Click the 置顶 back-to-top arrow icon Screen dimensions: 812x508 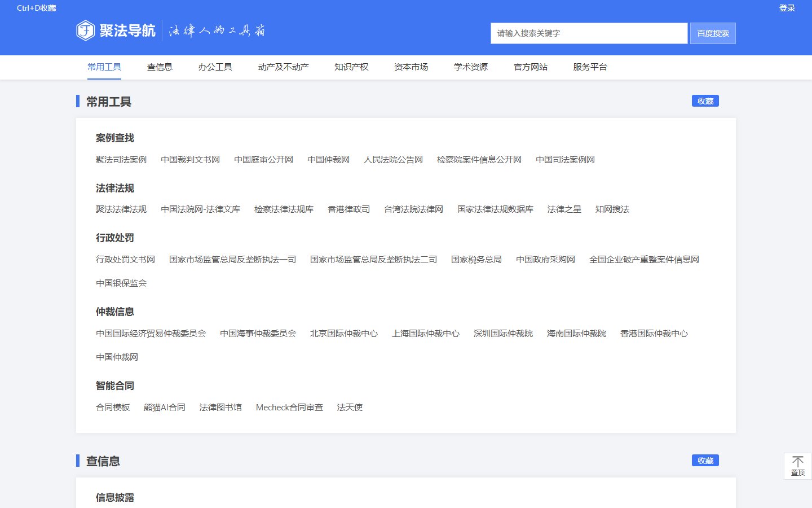coord(798,461)
